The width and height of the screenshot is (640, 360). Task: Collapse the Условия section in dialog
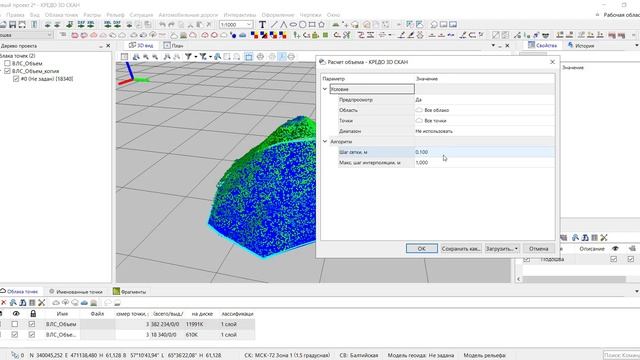325,89
